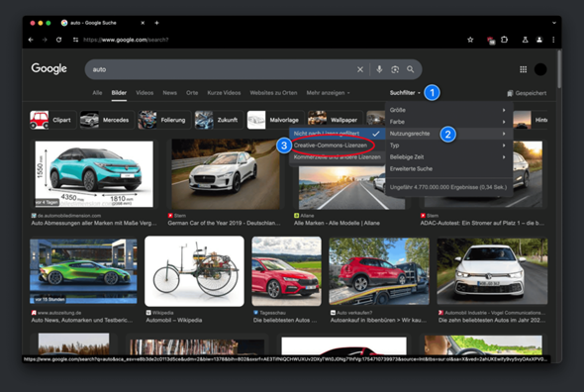Screen dimensions: 584x392
Task: Select the Folierung suggestion chip
Action: (164, 120)
